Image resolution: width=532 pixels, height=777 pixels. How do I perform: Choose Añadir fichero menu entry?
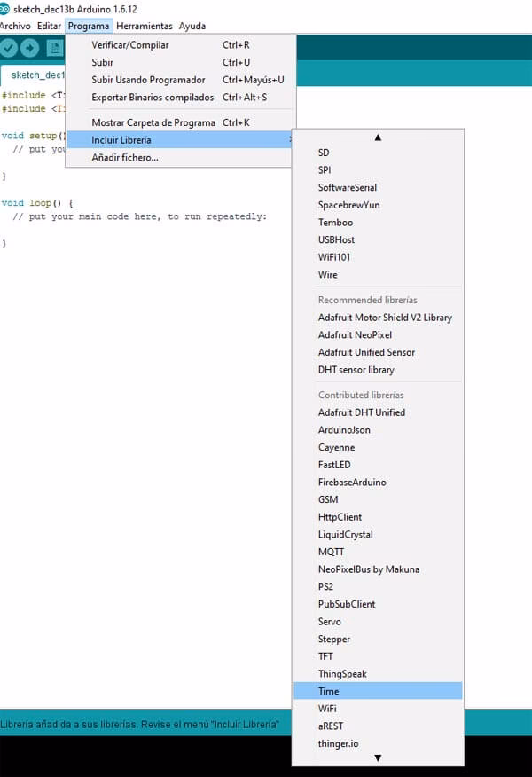pos(125,158)
